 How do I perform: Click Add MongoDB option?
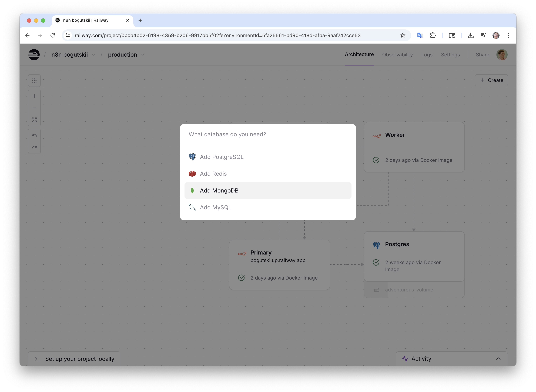pyautogui.click(x=219, y=191)
